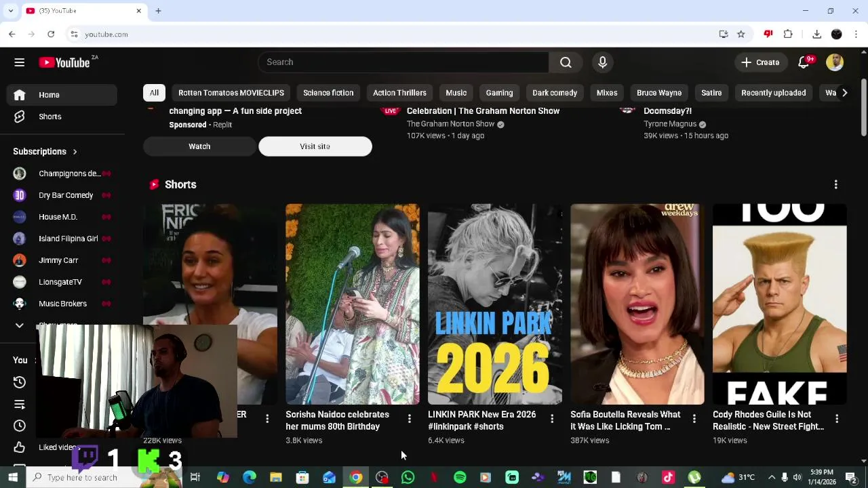Select the Satire filter chip
The height and width of the screenshot is (488, 868).
[711, 93]
